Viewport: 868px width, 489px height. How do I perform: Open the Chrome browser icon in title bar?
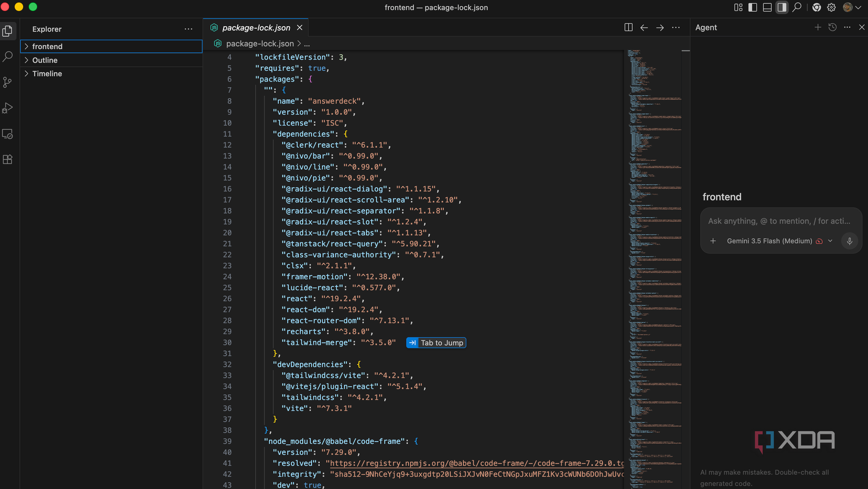(816, 7)
